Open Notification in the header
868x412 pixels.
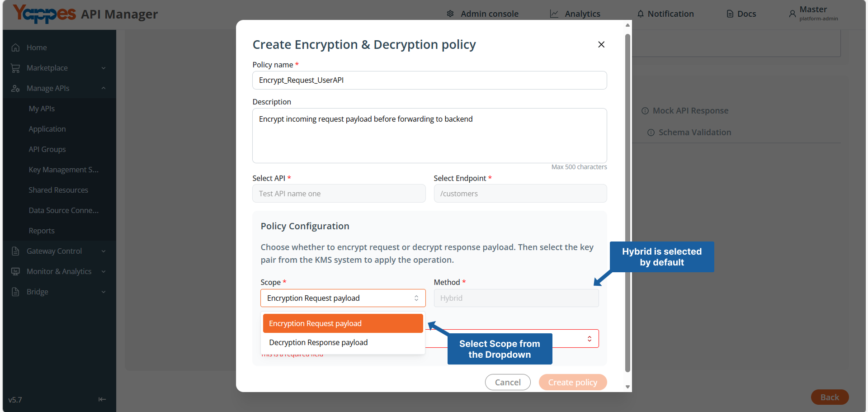(670, 14)
